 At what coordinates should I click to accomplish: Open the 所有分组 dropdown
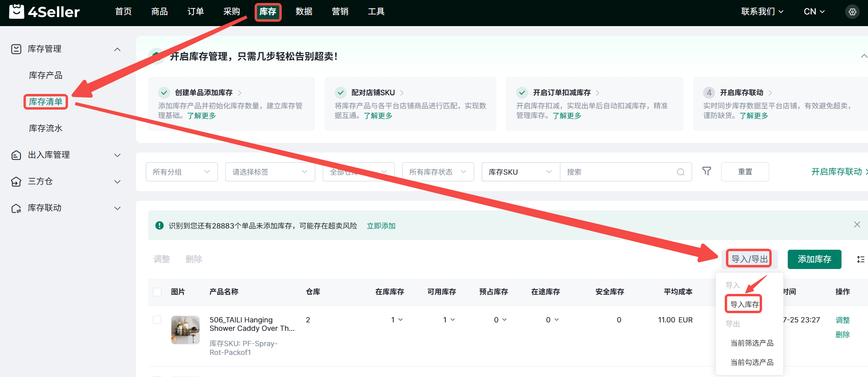click(181, 172)
